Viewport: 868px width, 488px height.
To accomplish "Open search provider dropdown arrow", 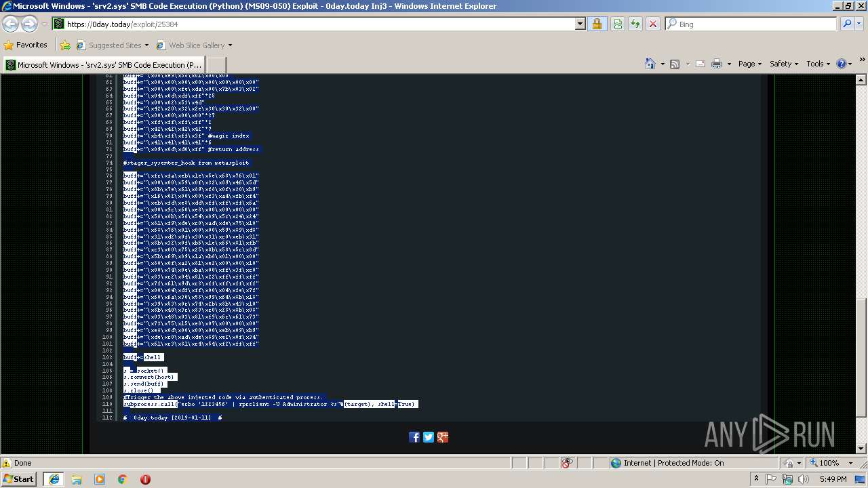I will (860, 24).
